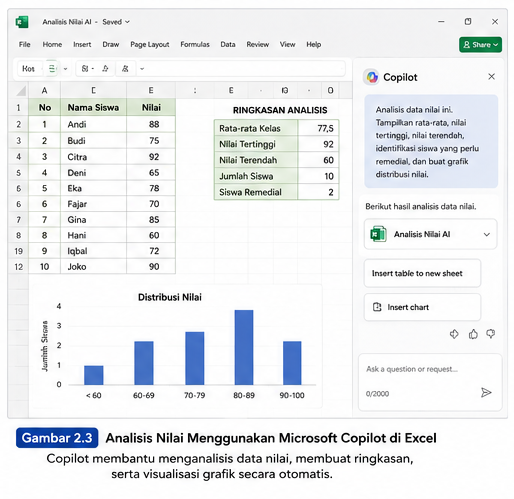Image resolution: width=514 pixels, height=499 pixels.
Task: Open the Review tab
Action: [258, 44]
